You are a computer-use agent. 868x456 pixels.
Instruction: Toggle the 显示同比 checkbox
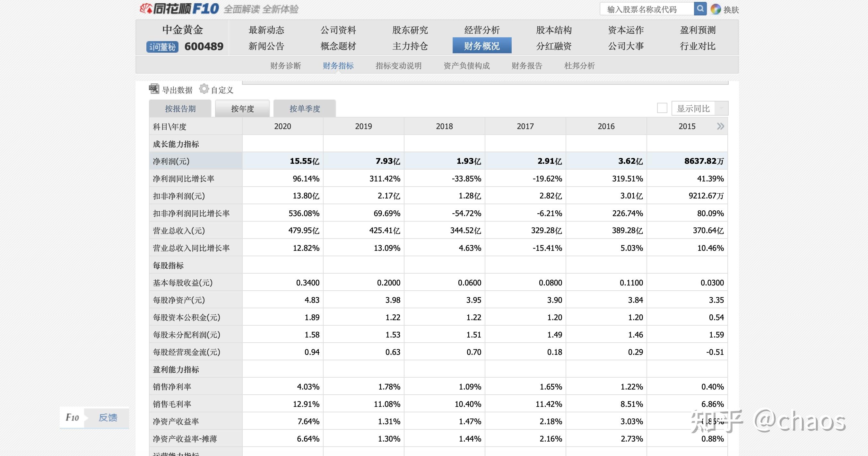[662, 108]
